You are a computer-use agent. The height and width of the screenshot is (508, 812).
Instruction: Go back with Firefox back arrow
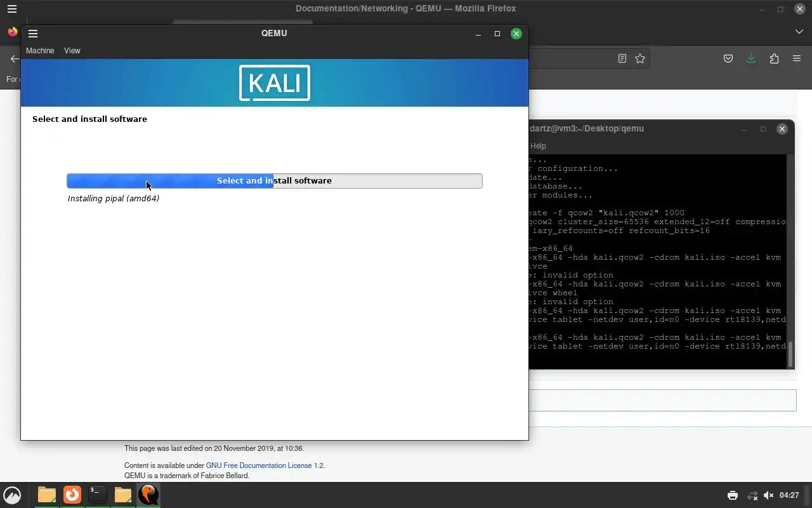(x=14, y=58)
